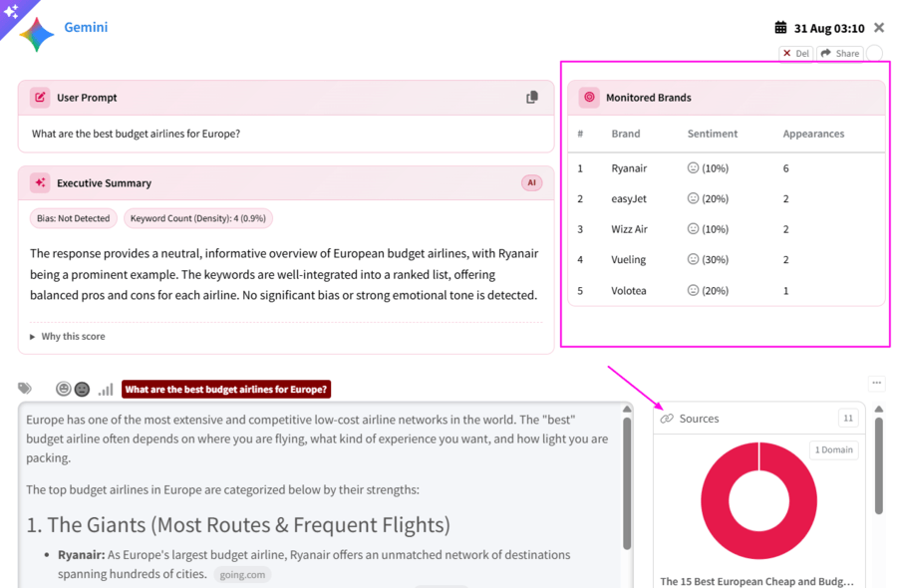Screen dimensions: 897x588
Task: Click the neutral dark face icon
Action: coord(83,390)
